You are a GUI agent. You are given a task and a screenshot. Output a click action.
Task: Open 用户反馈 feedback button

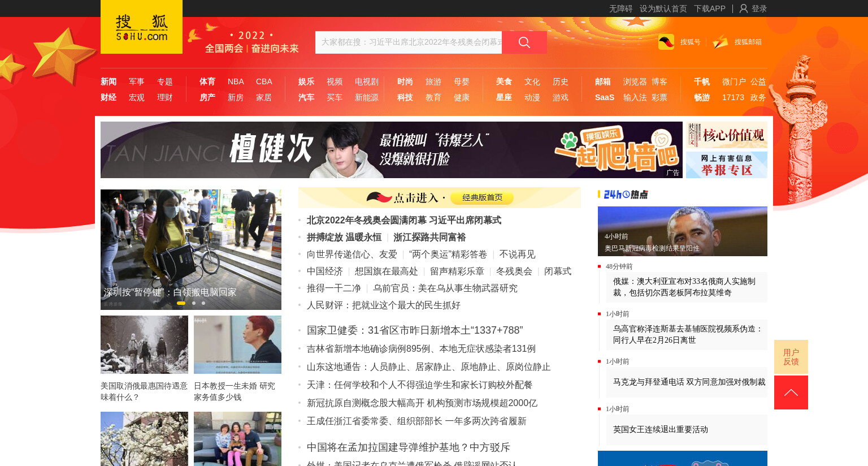point(791,357)
